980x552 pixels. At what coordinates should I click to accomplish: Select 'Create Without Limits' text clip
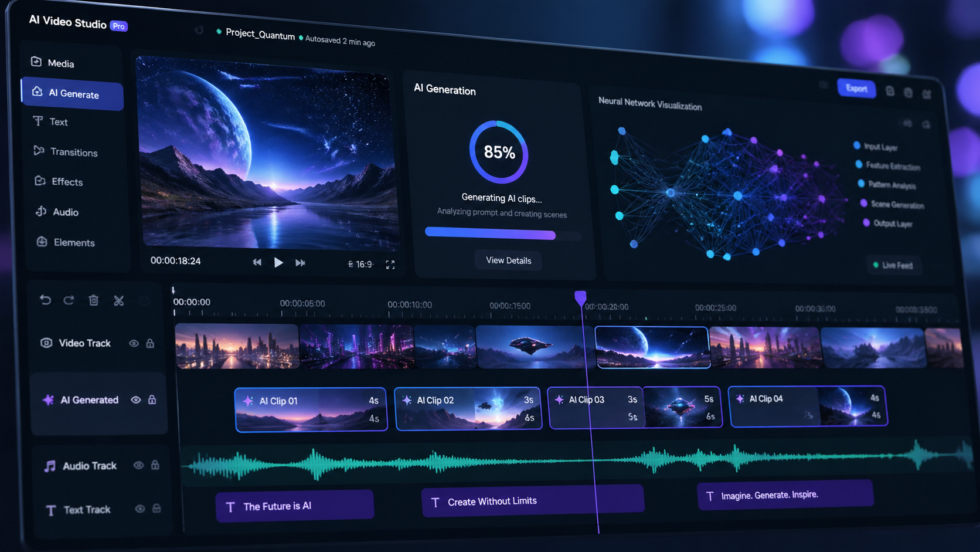[x=533, y=501]
